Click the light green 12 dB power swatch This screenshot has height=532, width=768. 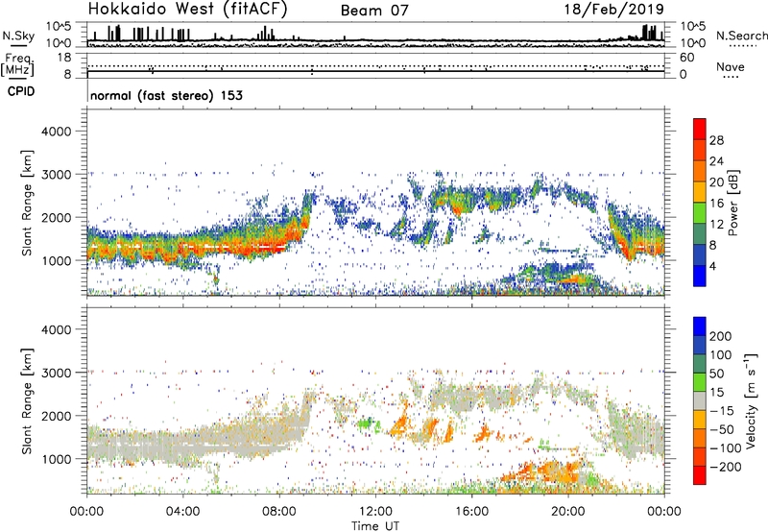click(x=700, y=213)
